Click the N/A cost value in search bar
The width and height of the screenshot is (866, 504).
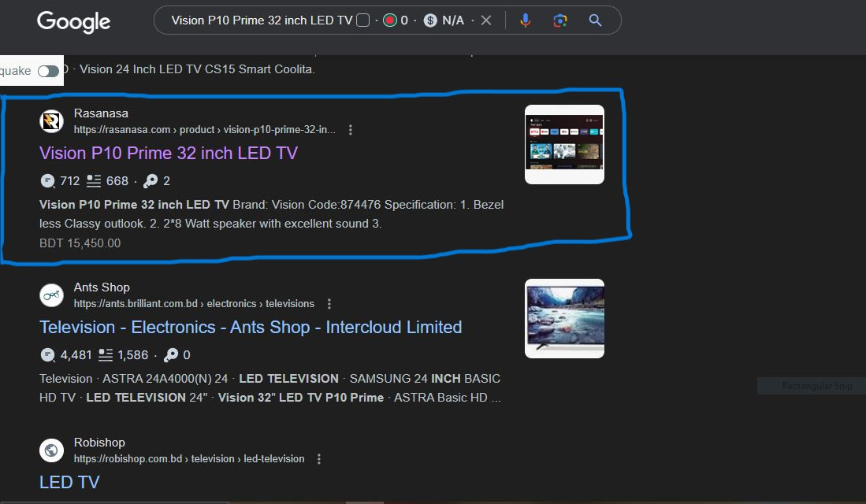(453, 20)
